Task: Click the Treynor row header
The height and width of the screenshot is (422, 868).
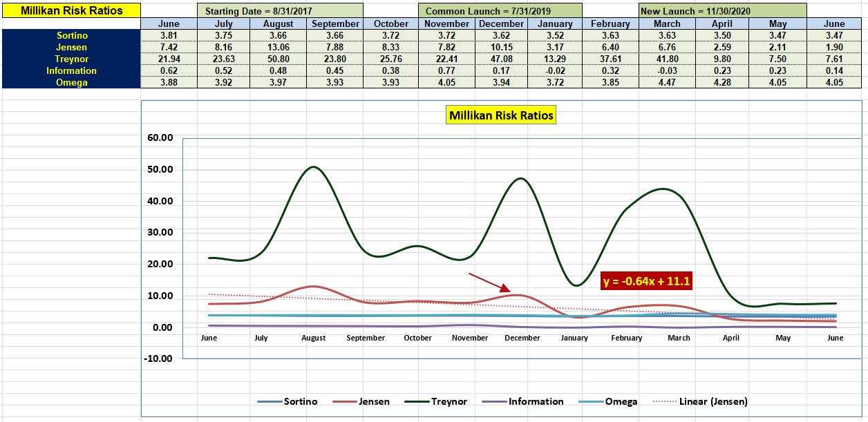Action: click(x=70, y=59)
